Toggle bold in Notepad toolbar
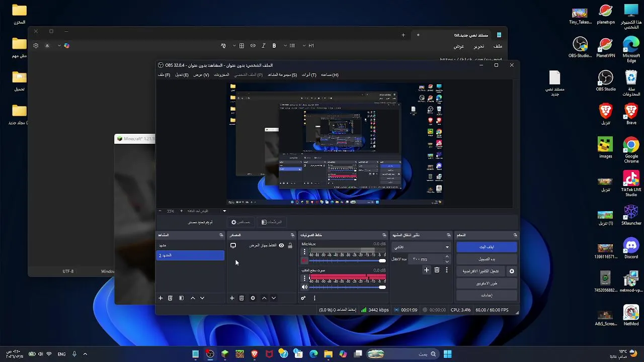644x362 pixels. [x=274, y=46]
